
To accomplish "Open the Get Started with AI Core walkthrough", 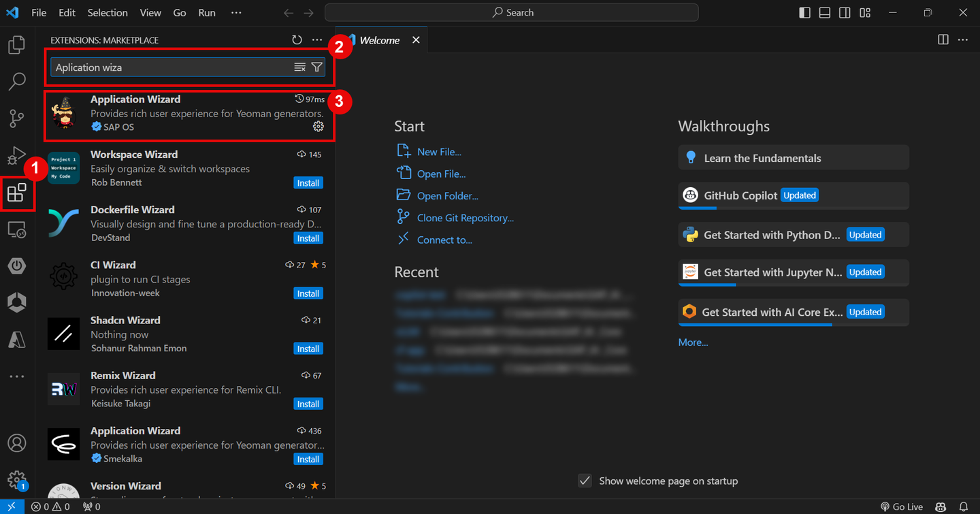I will click(794, 312).
